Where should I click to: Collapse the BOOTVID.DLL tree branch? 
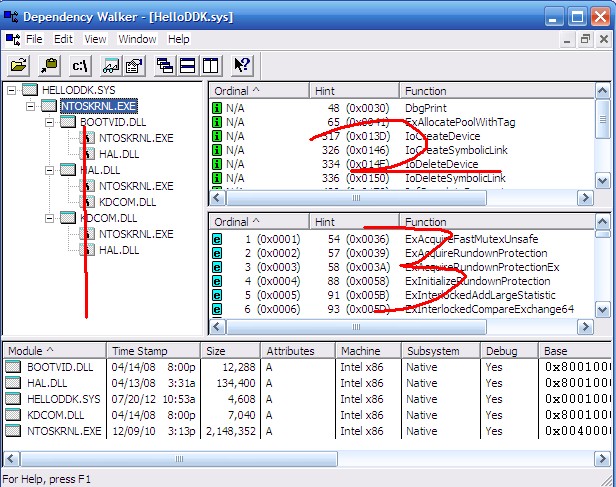click(50, 122)
